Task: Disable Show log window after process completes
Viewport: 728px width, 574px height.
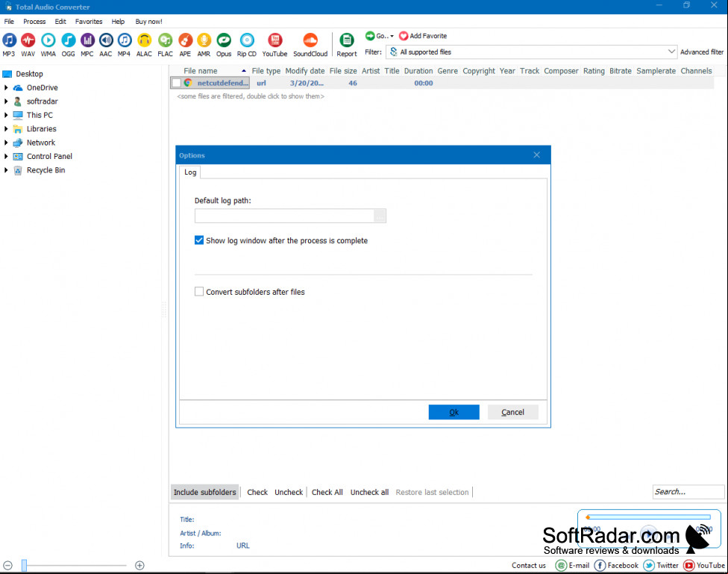Action: tap(199, 240)
